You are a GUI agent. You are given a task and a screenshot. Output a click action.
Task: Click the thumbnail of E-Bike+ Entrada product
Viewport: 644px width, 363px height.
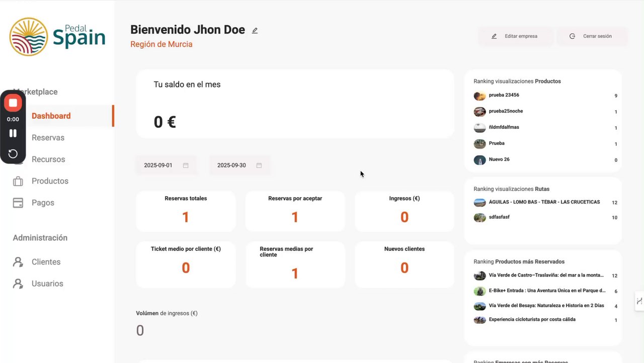click(x=480, y=291)
